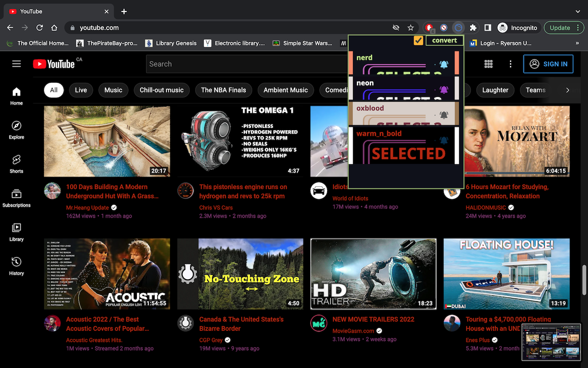Click the convert button in popup

(444, 40)
